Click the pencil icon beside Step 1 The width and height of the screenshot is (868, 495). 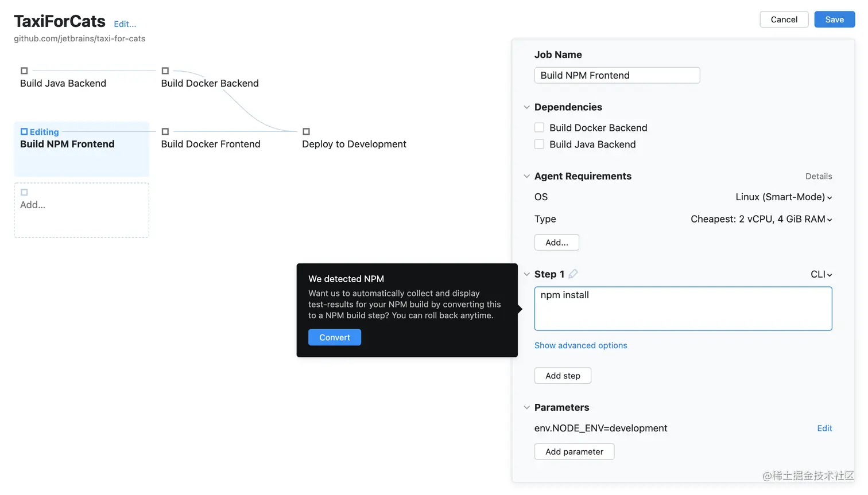pyautogui.click(x=573, y=274)
